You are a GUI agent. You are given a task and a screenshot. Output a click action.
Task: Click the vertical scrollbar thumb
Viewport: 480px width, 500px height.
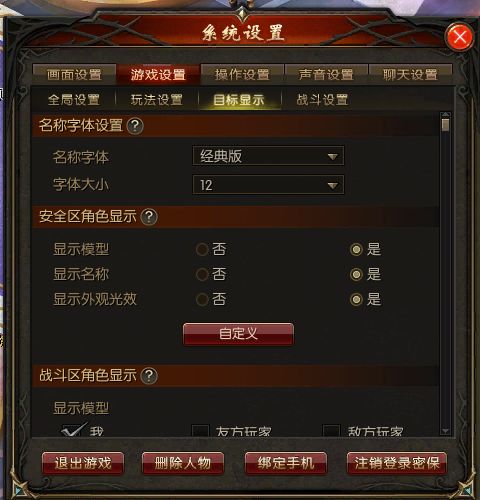445,125
